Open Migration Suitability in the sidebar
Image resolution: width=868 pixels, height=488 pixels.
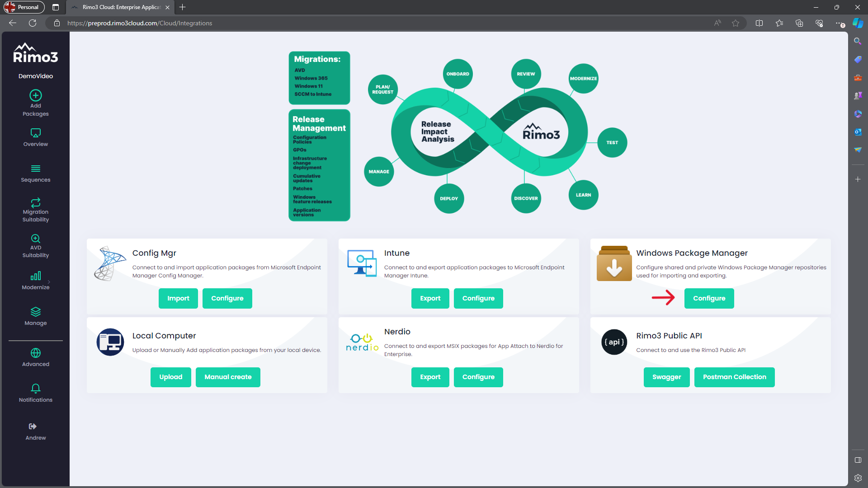pos(36,210)
